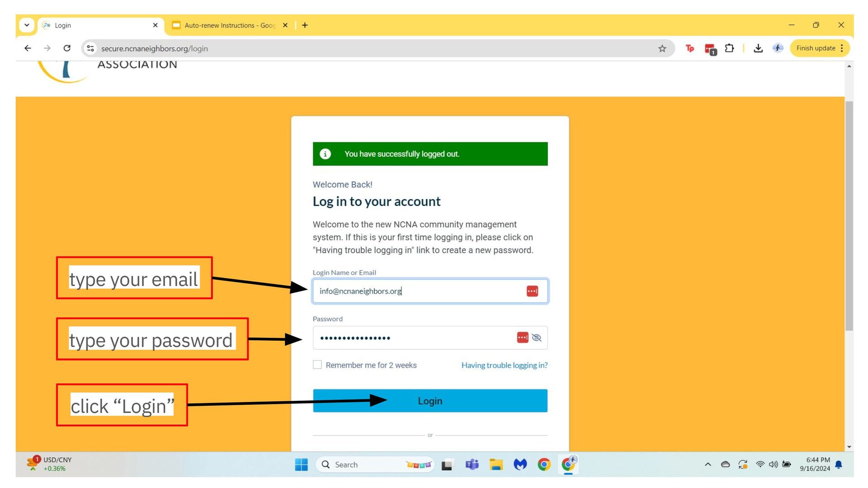Switch to the Login tab

point(101,25)
